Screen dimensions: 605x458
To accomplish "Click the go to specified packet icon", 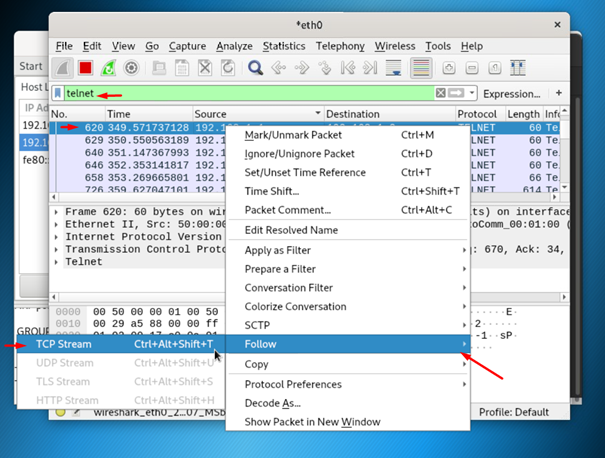I will pyautogui.click(x=325, y=68).
